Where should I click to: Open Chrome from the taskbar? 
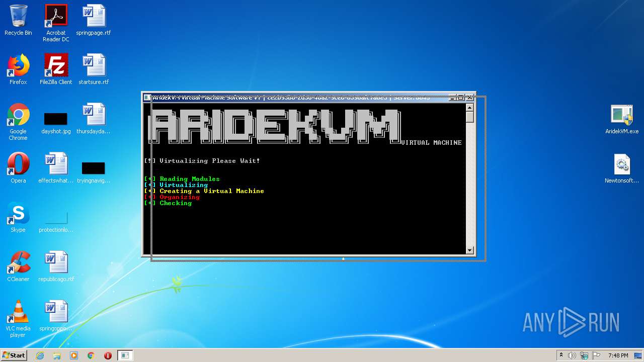[x=91, y=355]
